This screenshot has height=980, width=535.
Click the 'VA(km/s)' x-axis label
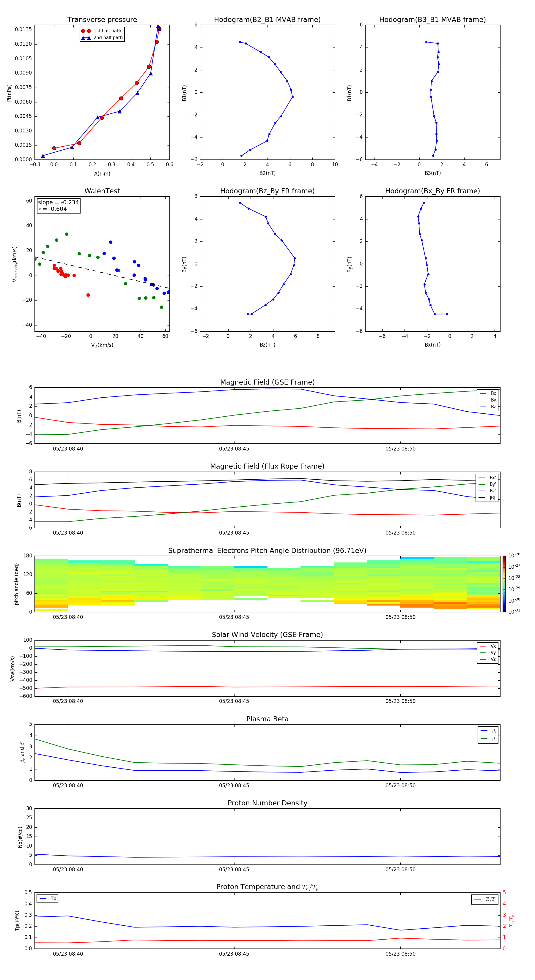[102, 345]
